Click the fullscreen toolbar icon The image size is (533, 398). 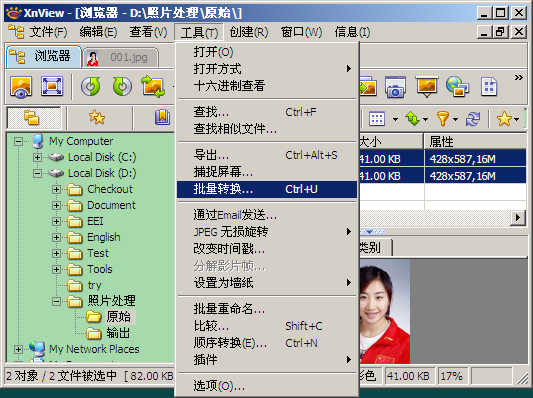pos(52,86)
